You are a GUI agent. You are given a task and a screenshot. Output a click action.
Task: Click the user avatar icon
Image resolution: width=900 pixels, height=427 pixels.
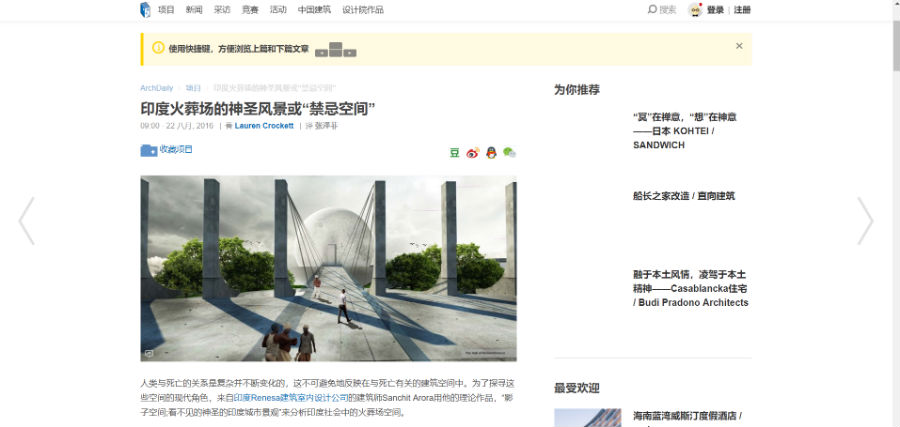695,10
